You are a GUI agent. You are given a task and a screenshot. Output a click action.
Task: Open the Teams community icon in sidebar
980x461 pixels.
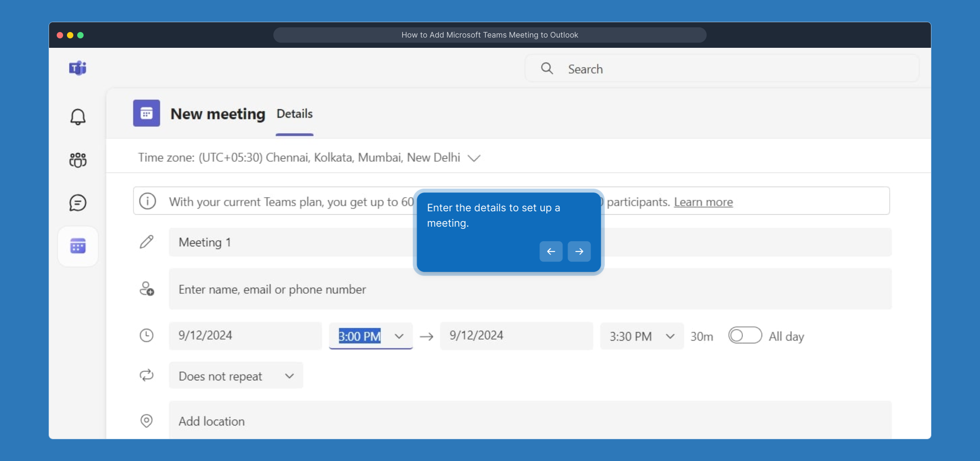pos(78,160)
